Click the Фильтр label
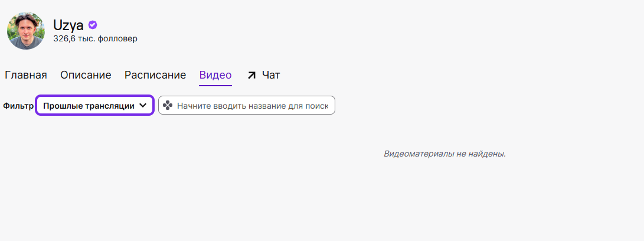This screenshot has height=241, width=644. point(18,106)
